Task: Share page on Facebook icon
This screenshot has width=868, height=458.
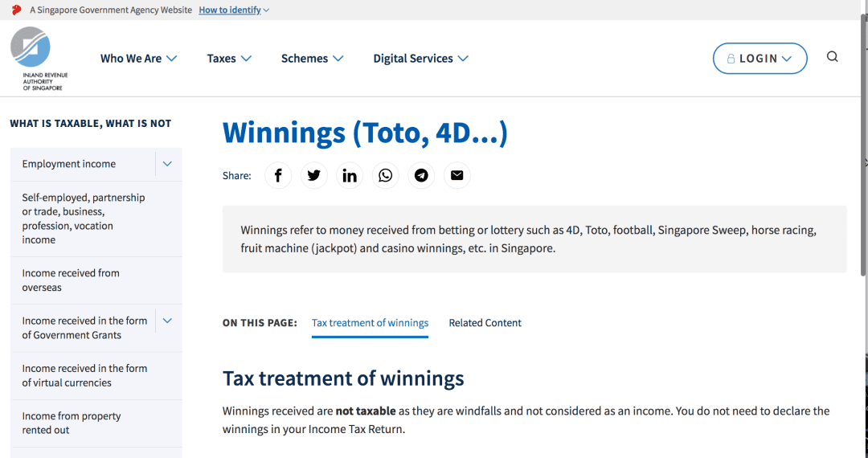Action: (x=278, y=175)
